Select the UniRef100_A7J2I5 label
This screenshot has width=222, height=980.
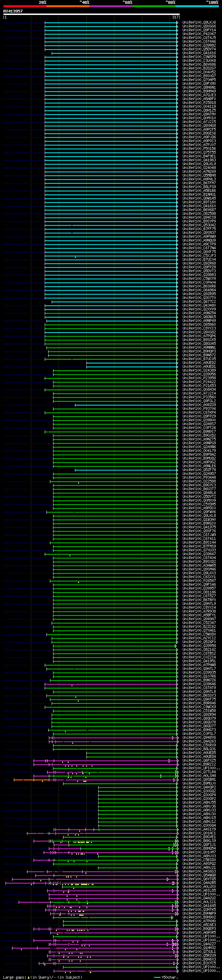click(x=199, y=122)
